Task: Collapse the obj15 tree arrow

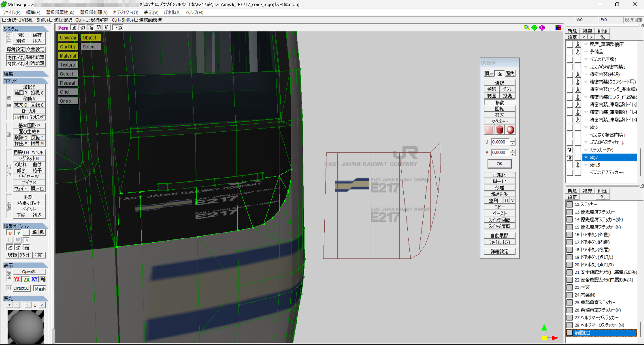Action: 586,165
